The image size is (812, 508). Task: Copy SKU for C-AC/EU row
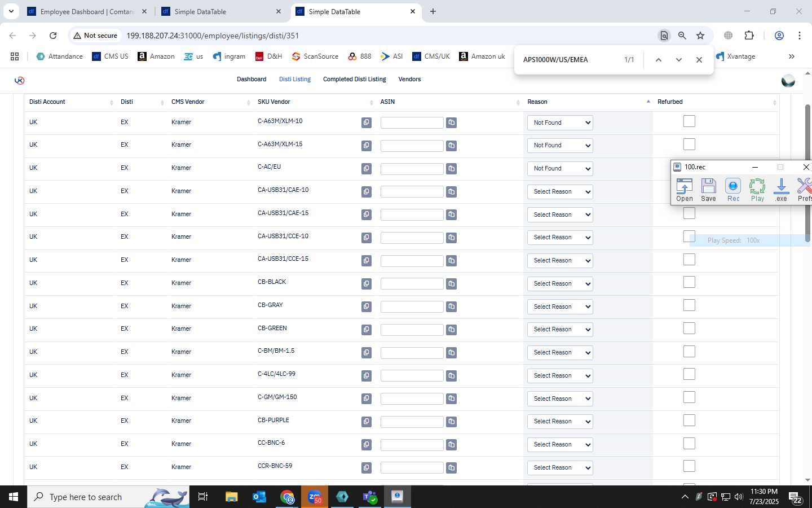tap(367, 169)
